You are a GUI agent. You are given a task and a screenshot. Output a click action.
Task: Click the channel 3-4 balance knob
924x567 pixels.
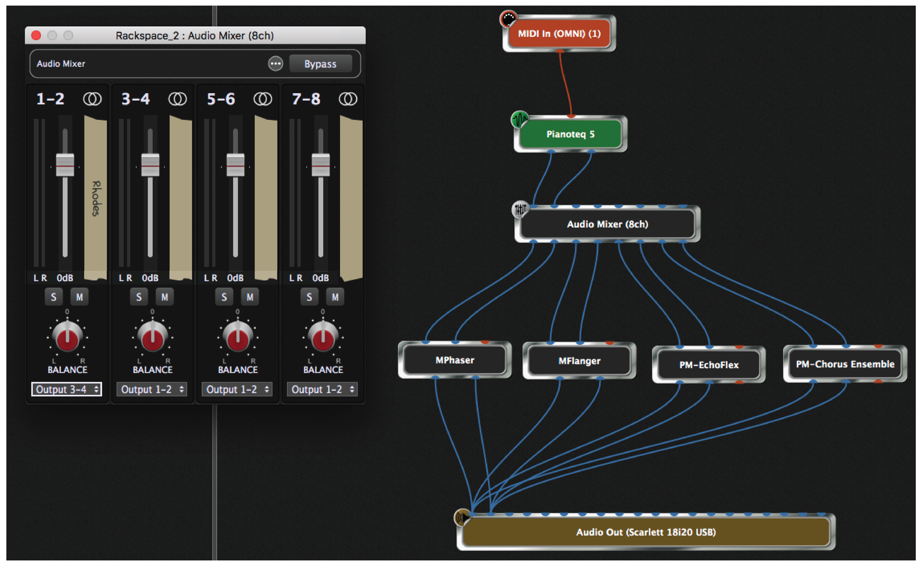152,336
